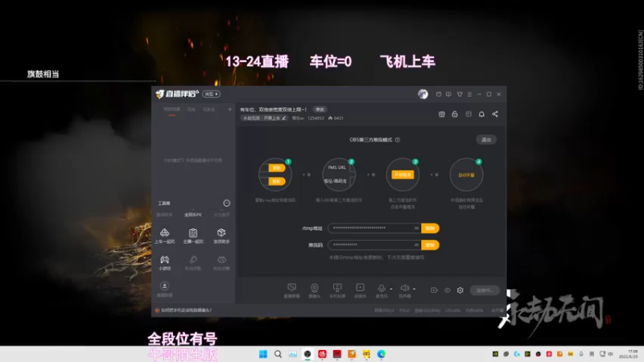
Task: Open the layout grid icon in header
Action: tap(469, 114)
